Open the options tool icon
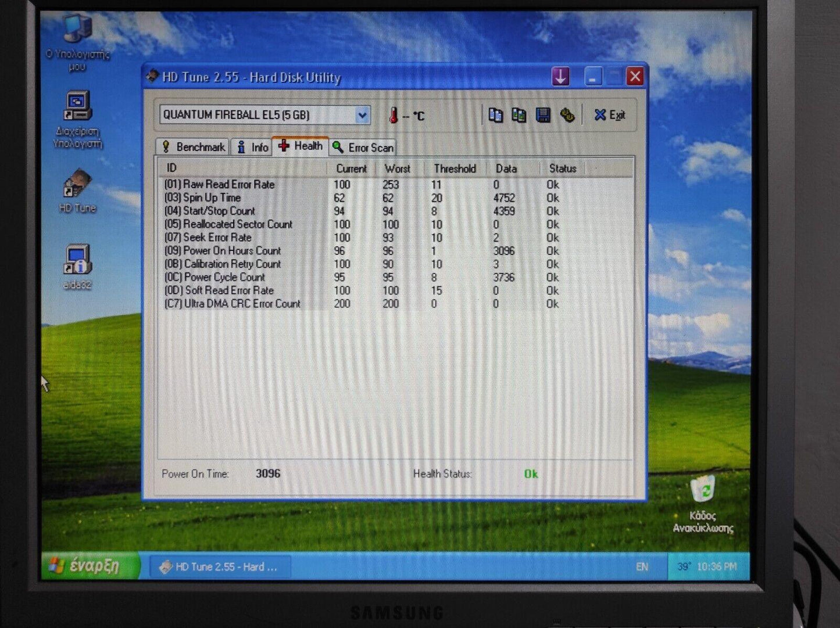The width and height of the screenshot is (840, 628). tap(567, 115)
